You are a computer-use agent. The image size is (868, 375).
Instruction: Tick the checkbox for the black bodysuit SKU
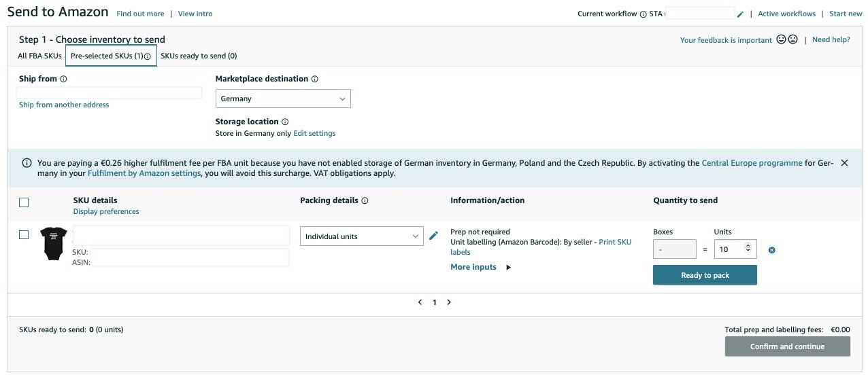tap(24, 234)
